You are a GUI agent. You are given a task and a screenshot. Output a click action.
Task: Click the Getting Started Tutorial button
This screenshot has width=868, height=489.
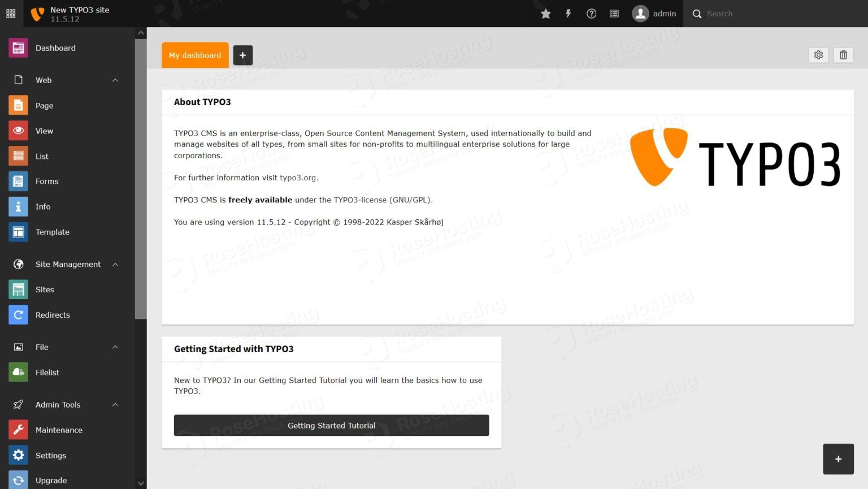click(x=331, y=425)
